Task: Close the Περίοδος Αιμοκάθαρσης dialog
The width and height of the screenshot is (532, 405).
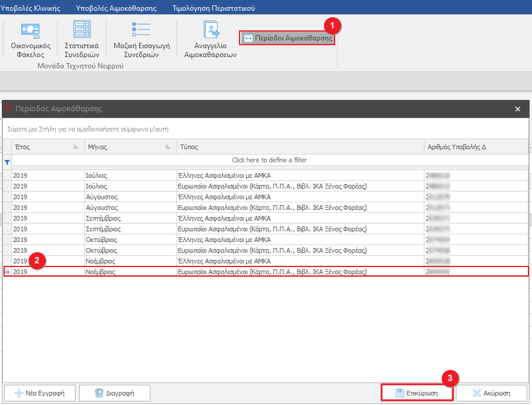Action: [517, 109]
